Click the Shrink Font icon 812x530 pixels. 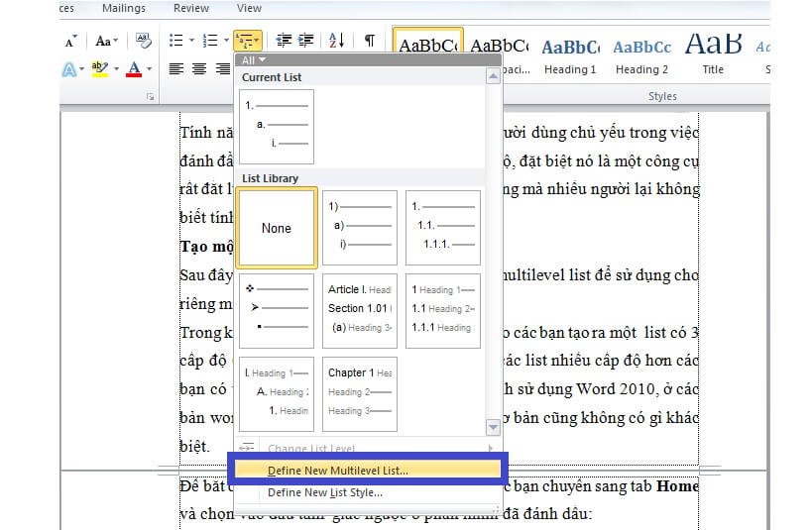(x=71, y=41)
